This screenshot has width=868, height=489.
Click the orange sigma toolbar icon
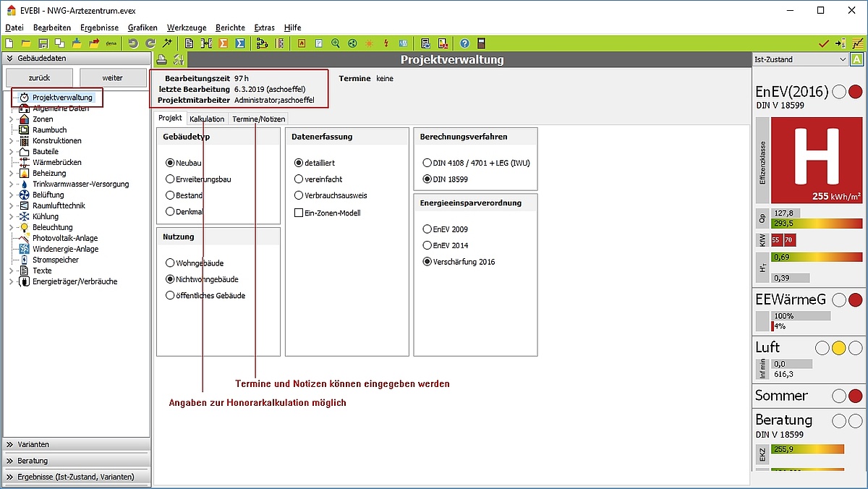[223, 43]
